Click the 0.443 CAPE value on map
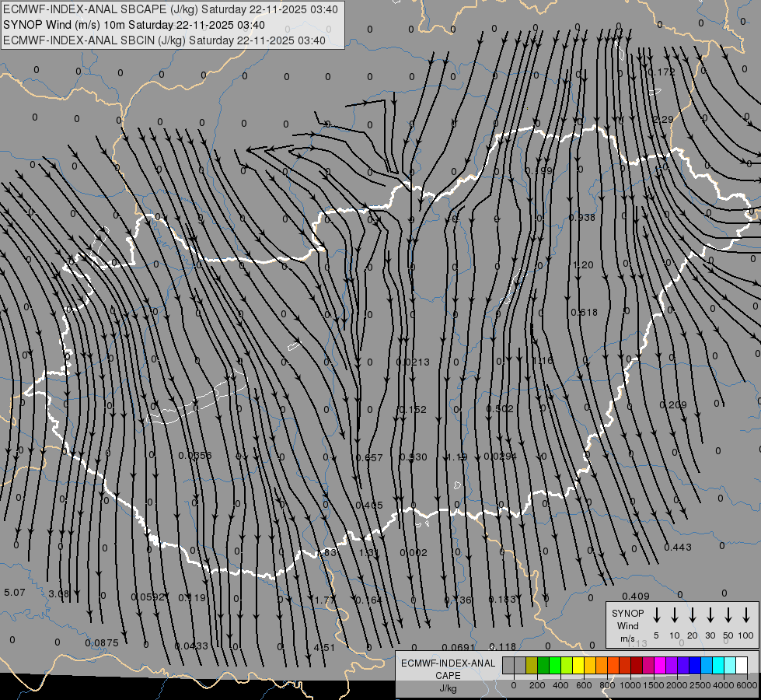The height and width of the screenshot is (700, 761). click(x=678, y=548)
